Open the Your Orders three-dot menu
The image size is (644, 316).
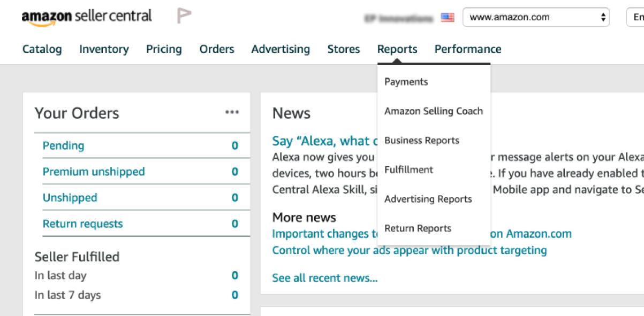pyautogui.click(x=232, y=112)
